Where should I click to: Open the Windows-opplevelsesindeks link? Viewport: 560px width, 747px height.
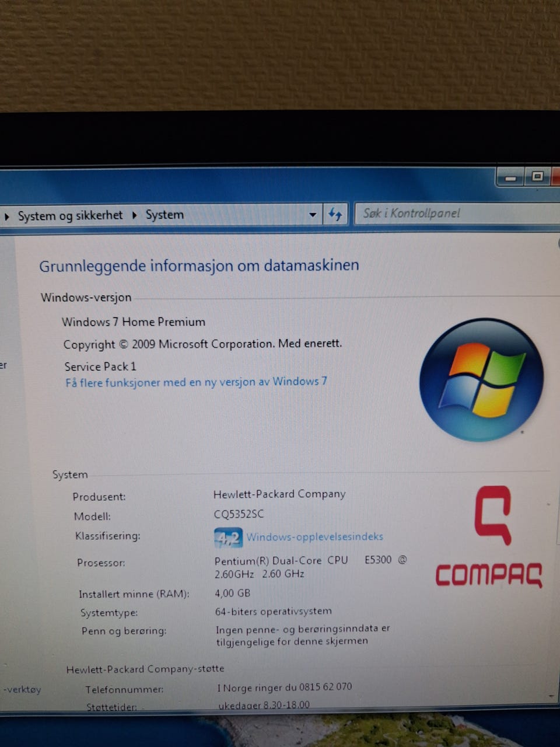314,536
